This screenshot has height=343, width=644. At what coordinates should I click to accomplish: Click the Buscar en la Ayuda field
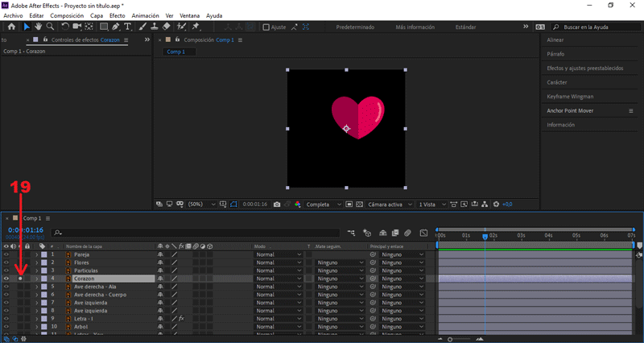(x=596, y=27)
